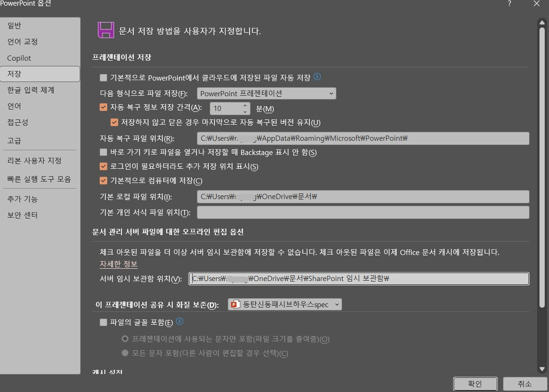549x392 pixels.
Task: Click the 기본 개인 서식 파일 위치 field
Action: coord(363,212)
